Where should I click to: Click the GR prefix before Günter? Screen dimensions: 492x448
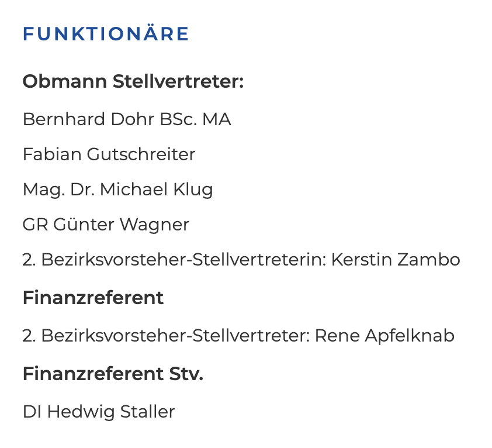click(36, 225)
